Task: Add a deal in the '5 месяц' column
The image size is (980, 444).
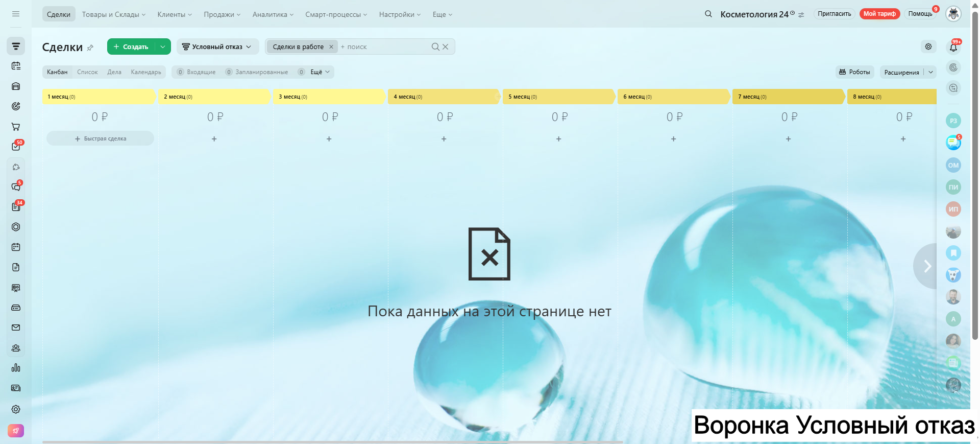Action: click(x=559, y=139)
